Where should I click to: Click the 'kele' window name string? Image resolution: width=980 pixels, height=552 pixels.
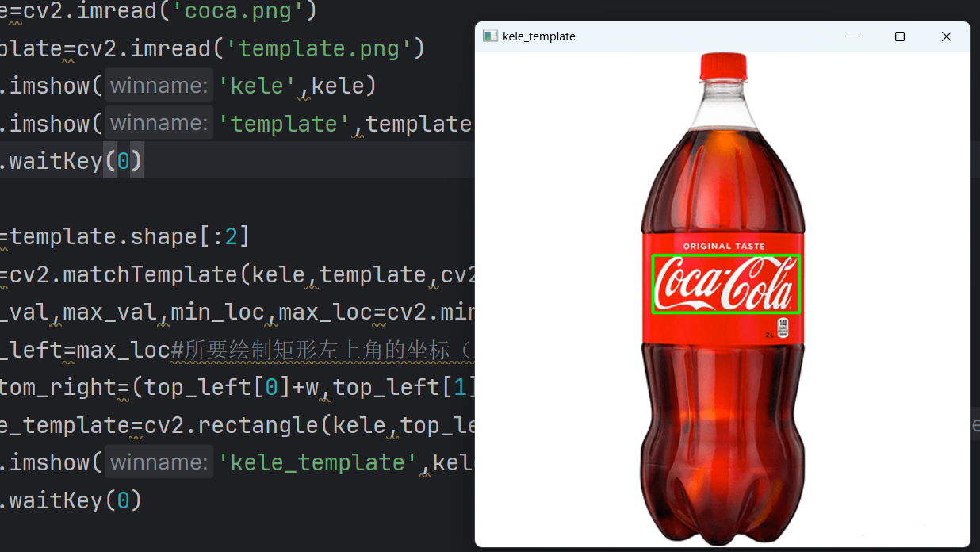pyautogui.click(x=258, y=86)
